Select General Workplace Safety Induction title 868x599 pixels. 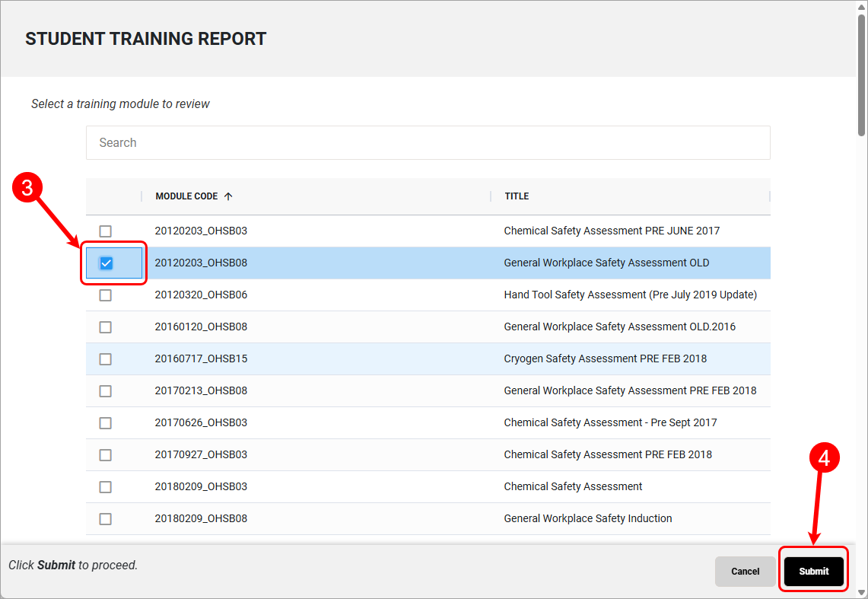(588, 519)
